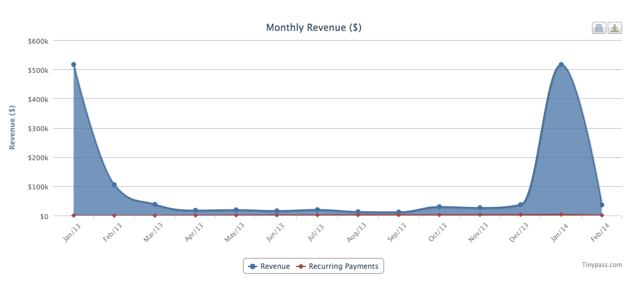
Task: Click the download chart export icon
Action: tap(614, 28)
